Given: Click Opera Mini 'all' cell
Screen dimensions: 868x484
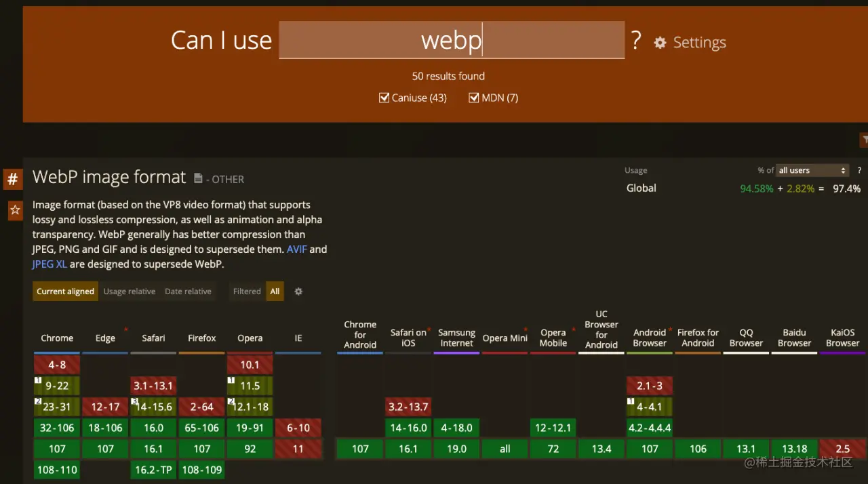Looking at the screenshot, I should (x=505, y=449).
